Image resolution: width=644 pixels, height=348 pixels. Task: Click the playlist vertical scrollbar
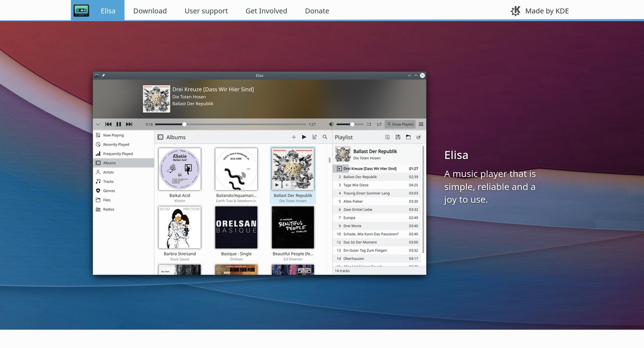pos(423,199)
